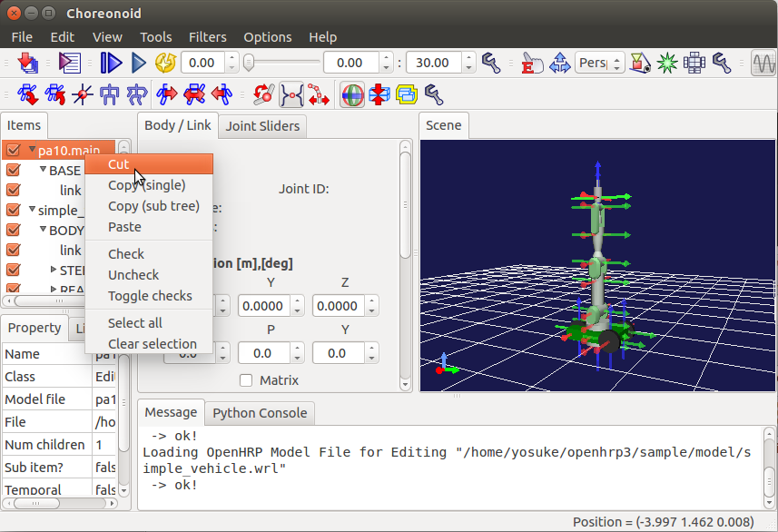Toggle the sine wave graph button
Image resolution: width=778 pixels, height=532 pixels.
(763, 63)
